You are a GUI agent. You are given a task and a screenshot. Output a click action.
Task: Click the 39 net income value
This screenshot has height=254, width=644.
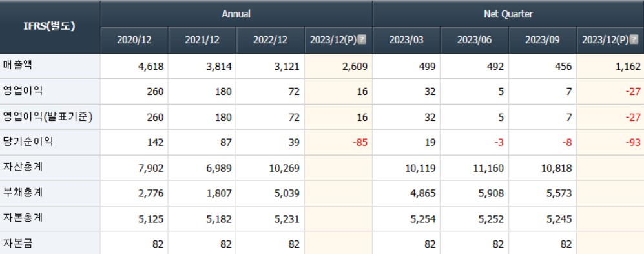point(294,143)
